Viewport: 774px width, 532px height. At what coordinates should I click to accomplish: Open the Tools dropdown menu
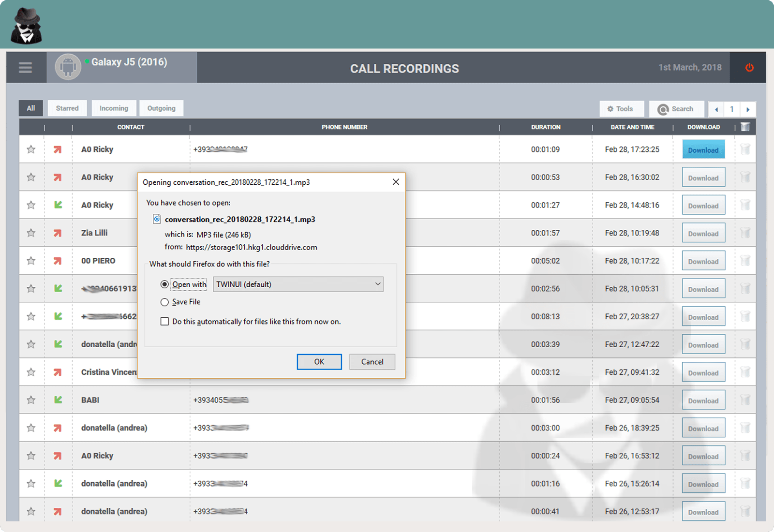[621, 109]
